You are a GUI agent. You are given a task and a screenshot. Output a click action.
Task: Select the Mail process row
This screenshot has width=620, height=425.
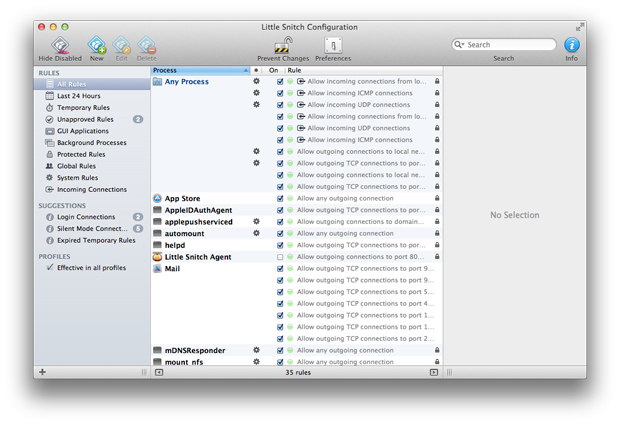[172, 268]
